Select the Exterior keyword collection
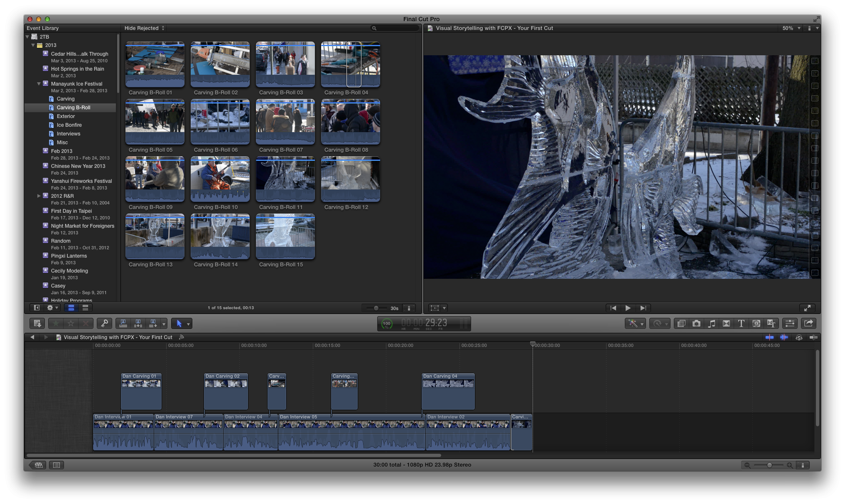845x504 pixels. pos(66,116)
